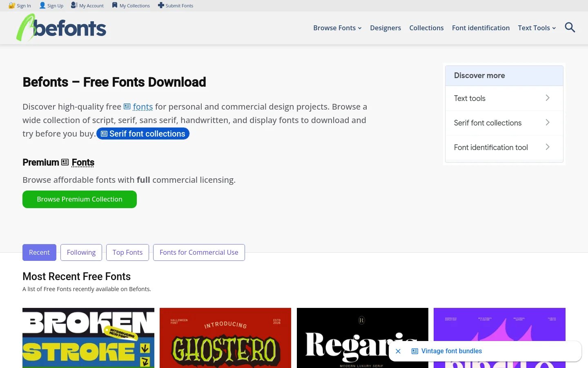Open the Ghostero font thumbnail
Image resolution: width=588 pixels, height=368 pixels.
click(225, 338)
